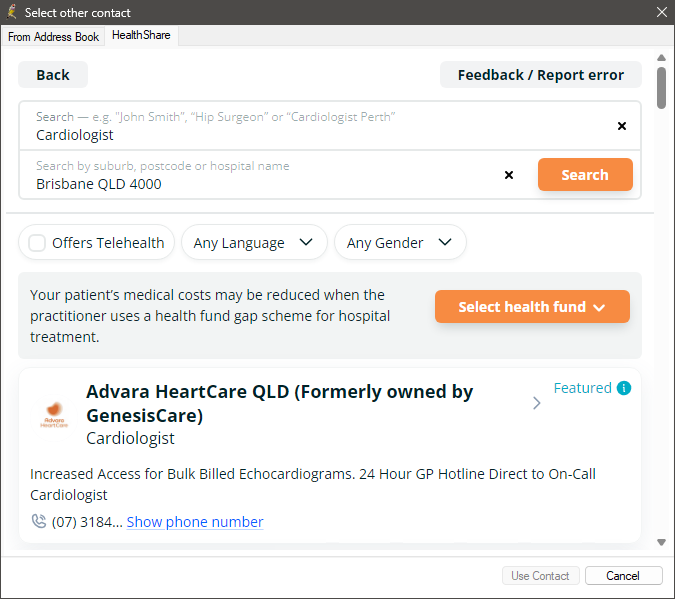
Task: Click the vertical scrollbar down arrow
Action: pyautogui.click(x=661, y=543)
